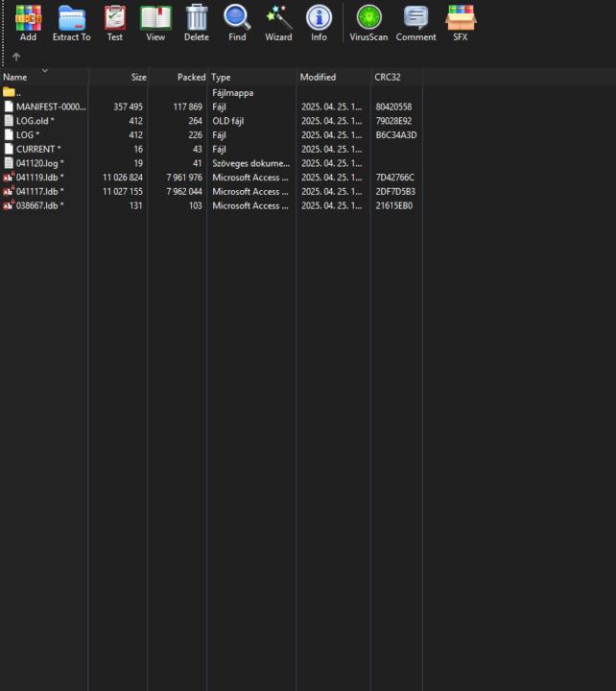Sort by Modified date column
The width and height of the screenshot is (616, 691).
click(318, 77)
